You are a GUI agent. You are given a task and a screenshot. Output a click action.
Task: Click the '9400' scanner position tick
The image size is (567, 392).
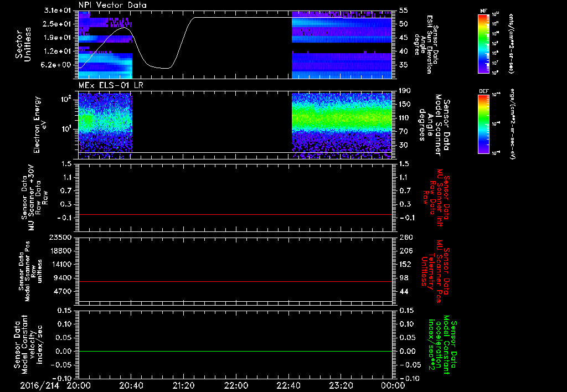pyautogui.click(x=63, y=278)
